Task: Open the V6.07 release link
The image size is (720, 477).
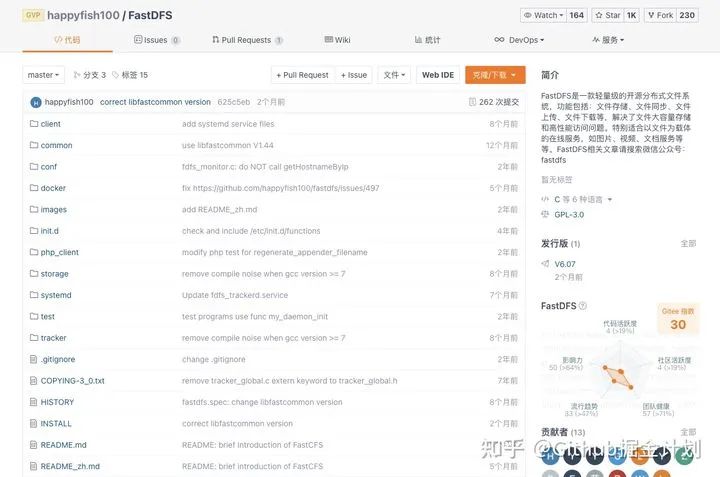Action: pos(565,264)
